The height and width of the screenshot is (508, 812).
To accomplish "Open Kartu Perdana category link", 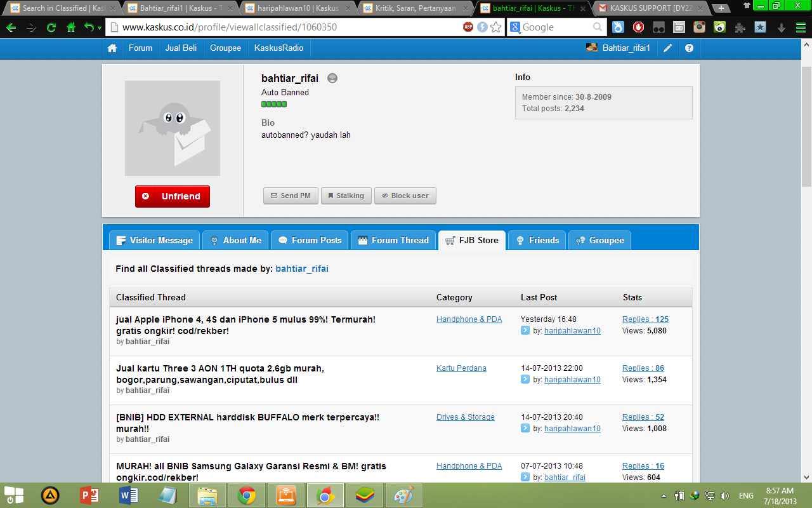I will click(461, 368).
